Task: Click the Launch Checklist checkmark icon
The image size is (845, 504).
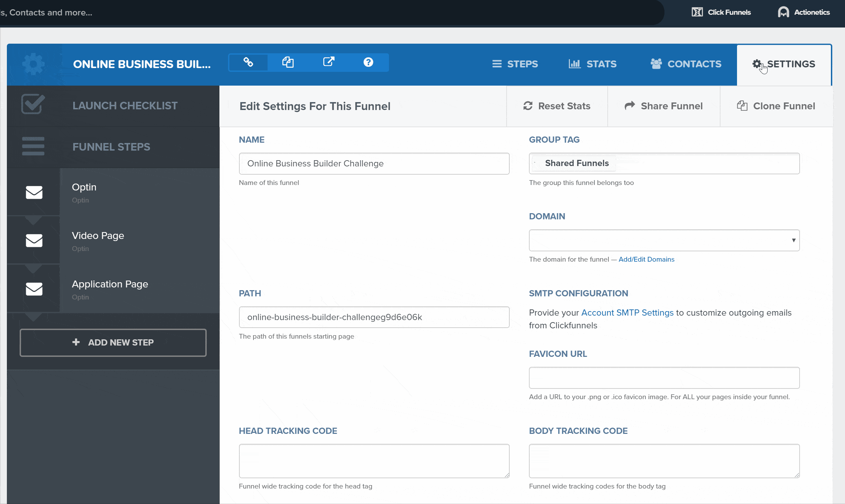Action: (33, 104)
